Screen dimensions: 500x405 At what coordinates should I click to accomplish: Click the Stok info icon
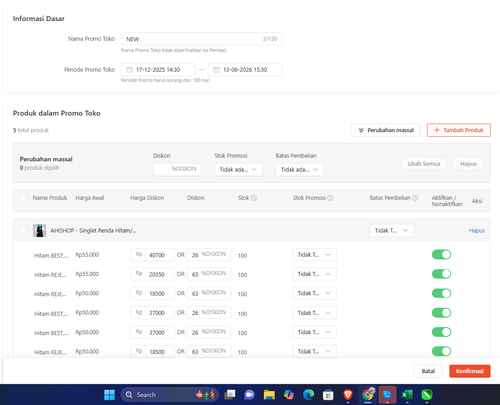click(254, 198)
